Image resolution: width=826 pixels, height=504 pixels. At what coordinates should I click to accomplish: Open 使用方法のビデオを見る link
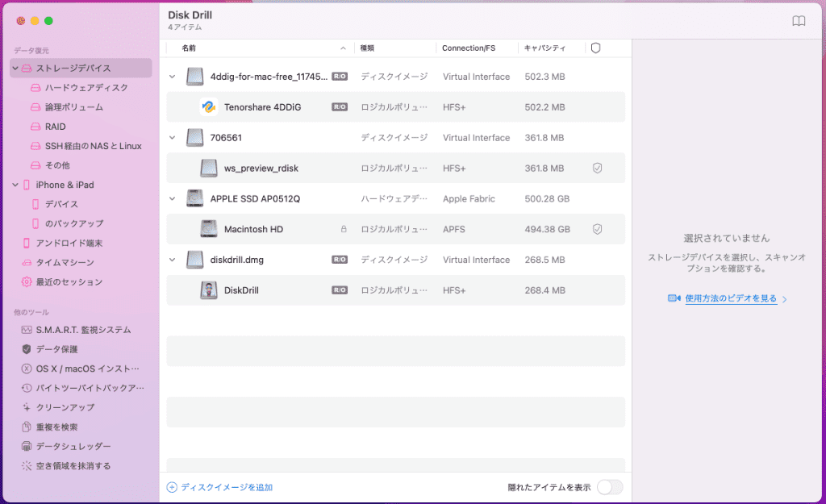pyautogui.click(x=731, y=298)
